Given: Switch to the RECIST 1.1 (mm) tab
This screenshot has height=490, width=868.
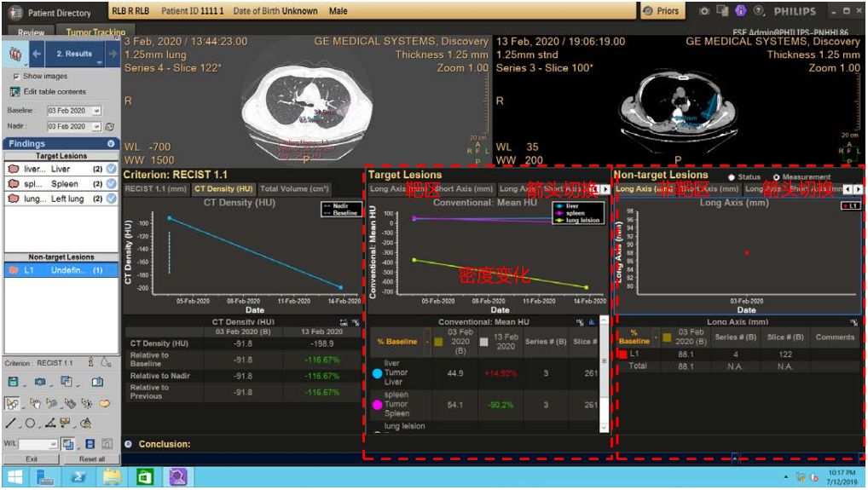Looking at the screenshot, I should click(156, 189).
